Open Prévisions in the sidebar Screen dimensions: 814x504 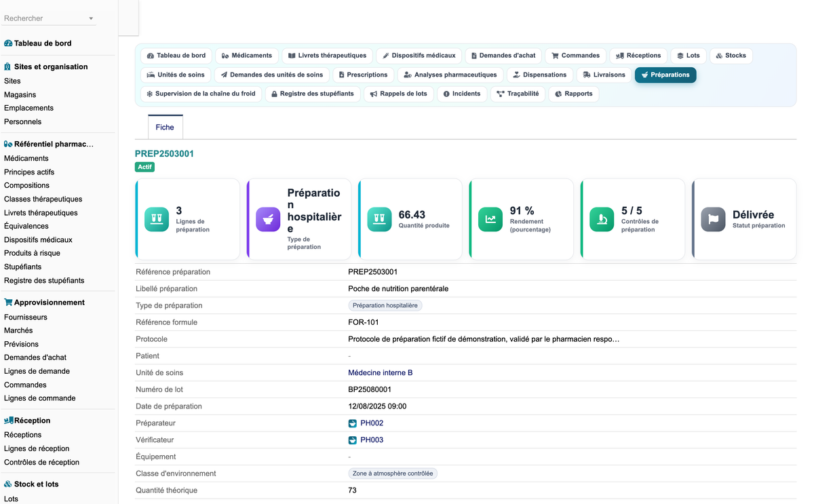point(21,345)
